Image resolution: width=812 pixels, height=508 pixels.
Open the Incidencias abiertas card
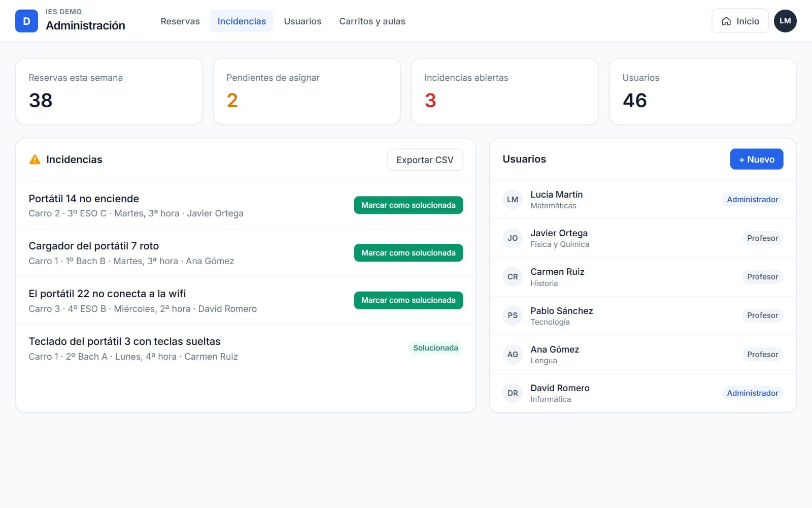(x=505, y=91)
